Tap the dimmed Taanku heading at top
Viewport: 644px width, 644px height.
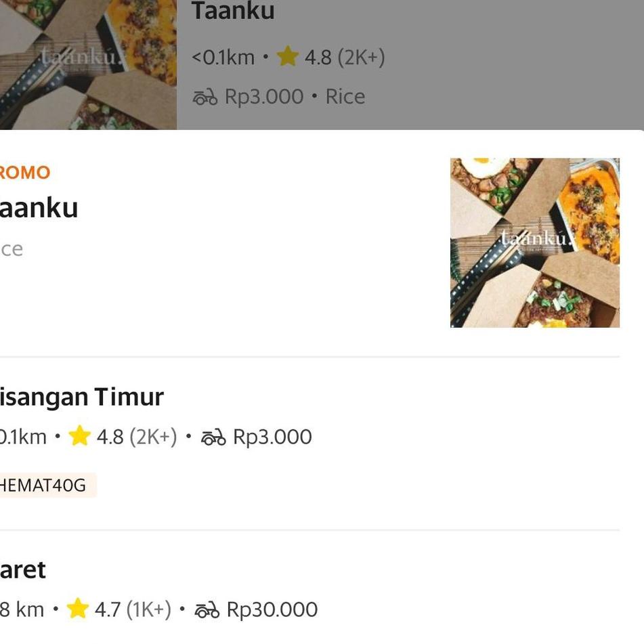pyautogui.click(x=233, y=11)
